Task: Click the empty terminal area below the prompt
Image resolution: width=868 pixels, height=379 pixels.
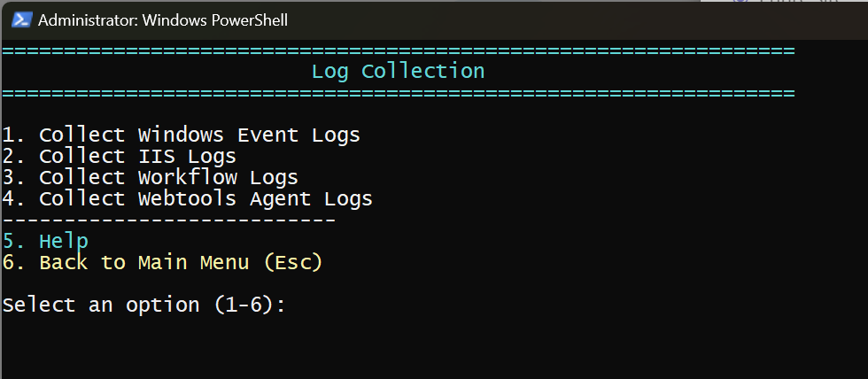Action: [x=434, y=350]
